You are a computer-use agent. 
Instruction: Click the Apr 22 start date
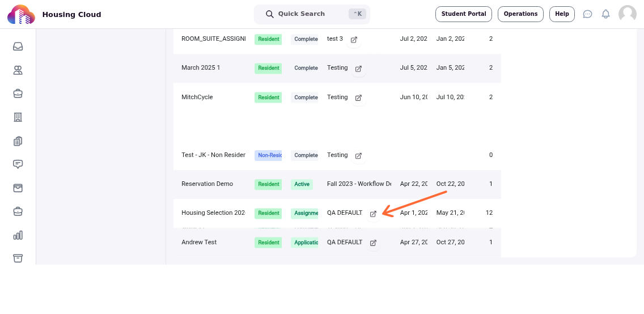(414, 184)
